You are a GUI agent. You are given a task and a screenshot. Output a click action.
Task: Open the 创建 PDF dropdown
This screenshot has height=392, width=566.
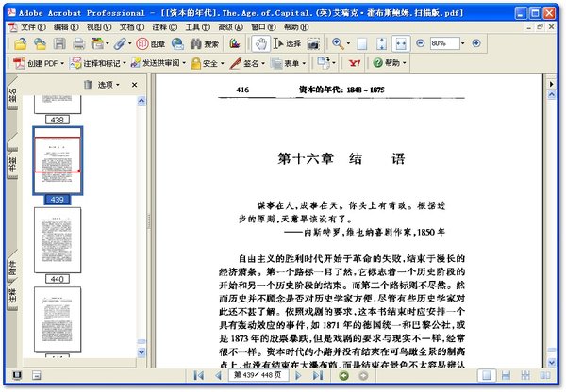39,63
